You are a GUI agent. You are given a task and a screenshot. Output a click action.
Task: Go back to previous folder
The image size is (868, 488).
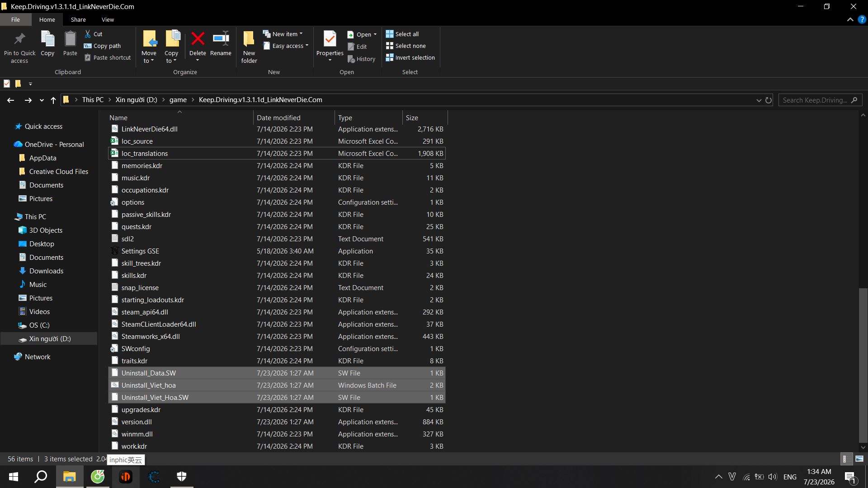click(11, 100)
